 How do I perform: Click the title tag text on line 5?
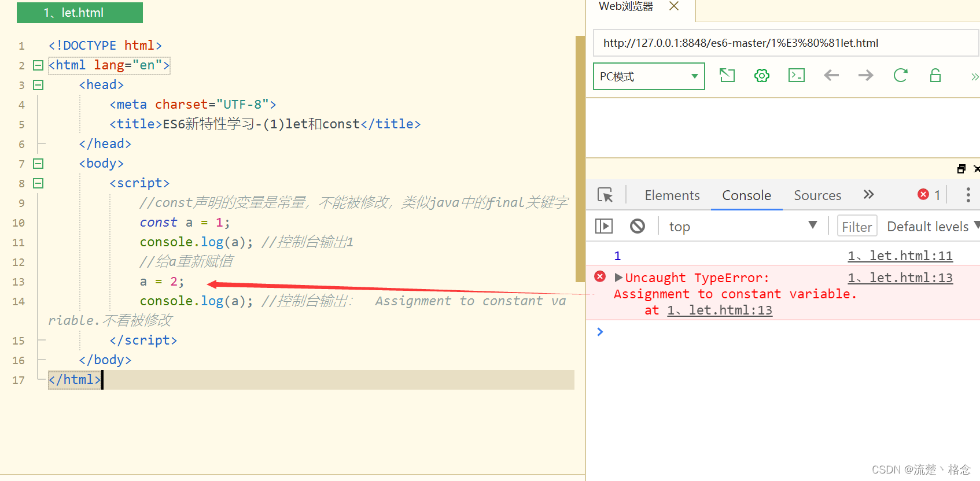265,124
